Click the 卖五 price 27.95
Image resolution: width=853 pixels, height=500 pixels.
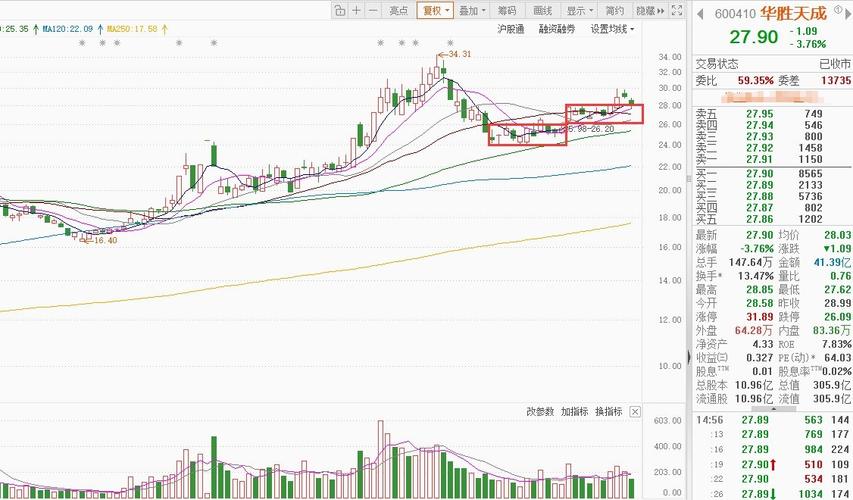click(759, 114)
